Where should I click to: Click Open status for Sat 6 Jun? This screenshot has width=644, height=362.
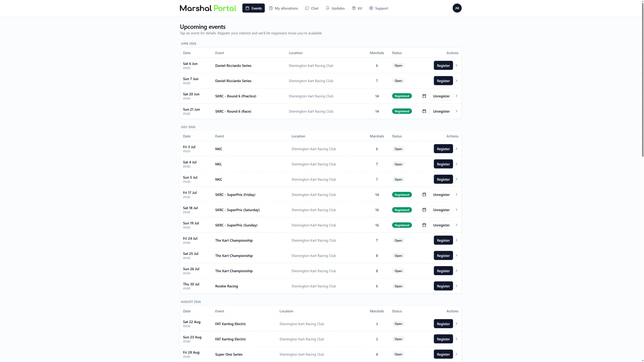(398, 66)
